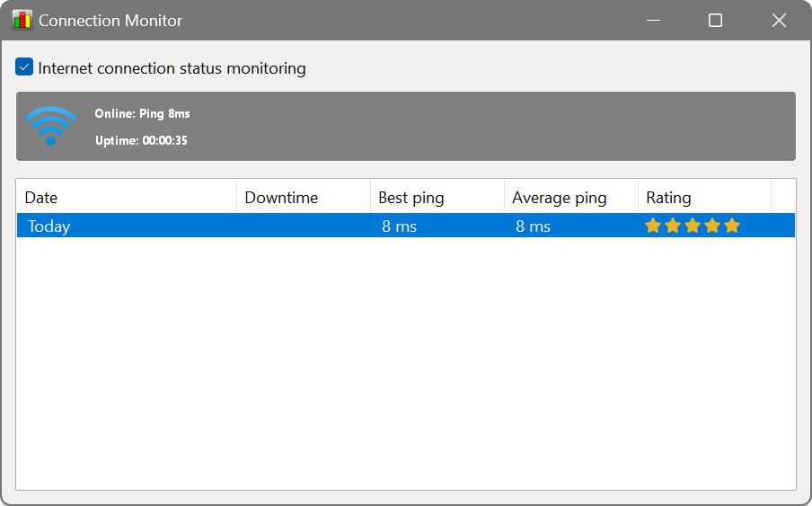Image resolution: width=812 pixels, height=506 pixels.
Task: Click the five-star rating in Today row
Action: click(693, 226)
